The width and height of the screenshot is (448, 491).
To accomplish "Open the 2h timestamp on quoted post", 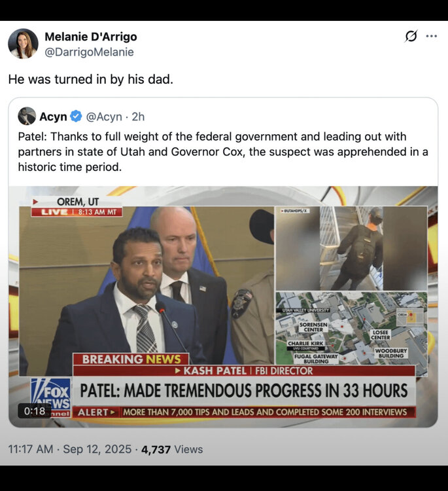I will 138,117.
